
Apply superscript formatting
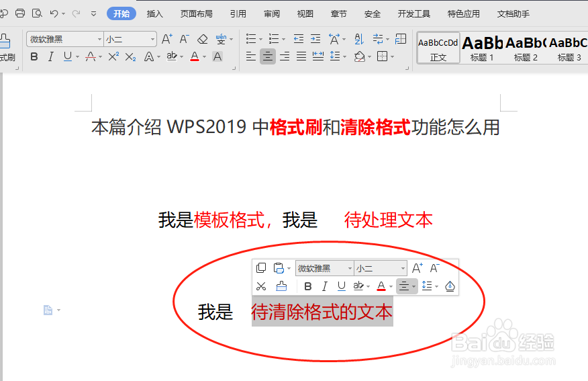point(113,56)
